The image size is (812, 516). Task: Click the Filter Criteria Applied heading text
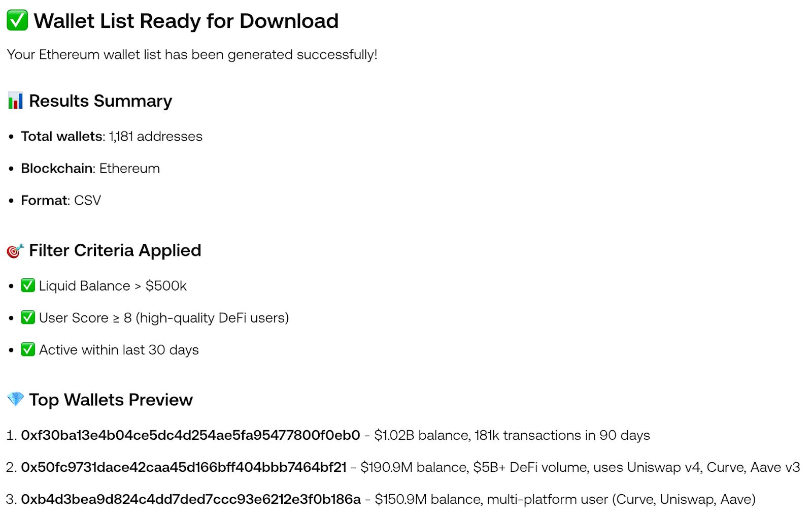pos(115,250)
